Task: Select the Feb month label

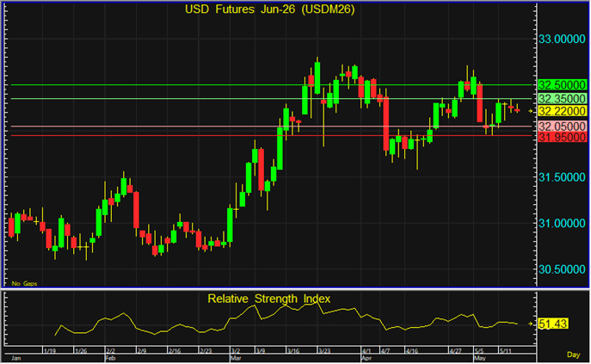Action: point(110,358)
